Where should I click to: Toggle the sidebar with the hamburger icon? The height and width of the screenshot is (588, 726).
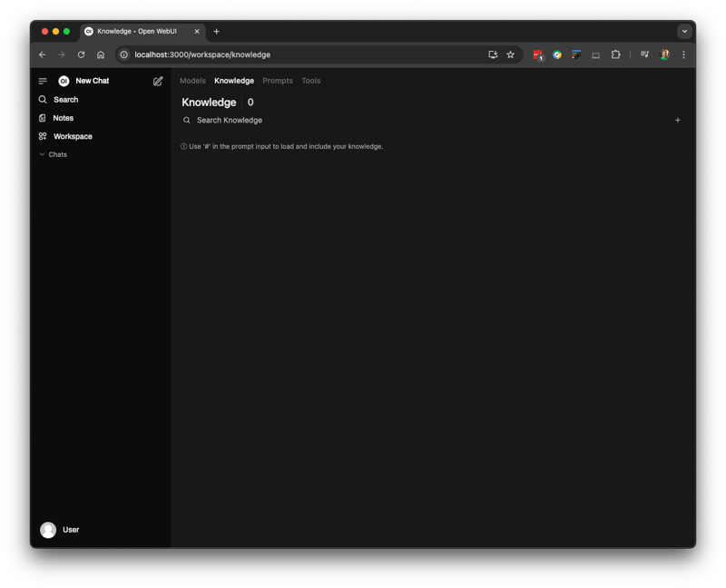(43, 81)
